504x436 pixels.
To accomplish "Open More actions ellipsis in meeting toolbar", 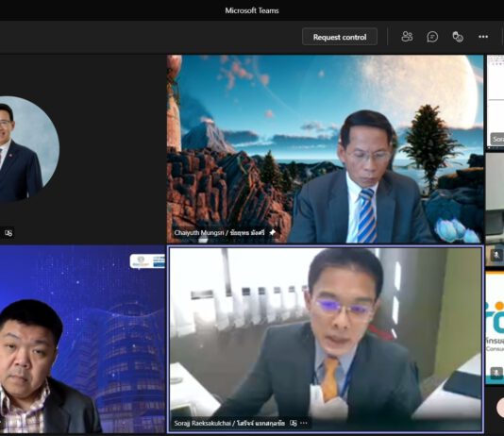I will (x=483, y=37).
